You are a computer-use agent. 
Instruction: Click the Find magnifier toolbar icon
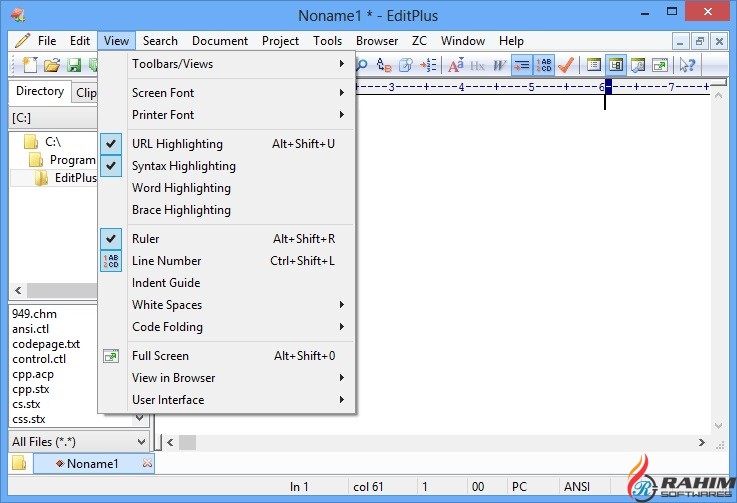tap(361, 65)
